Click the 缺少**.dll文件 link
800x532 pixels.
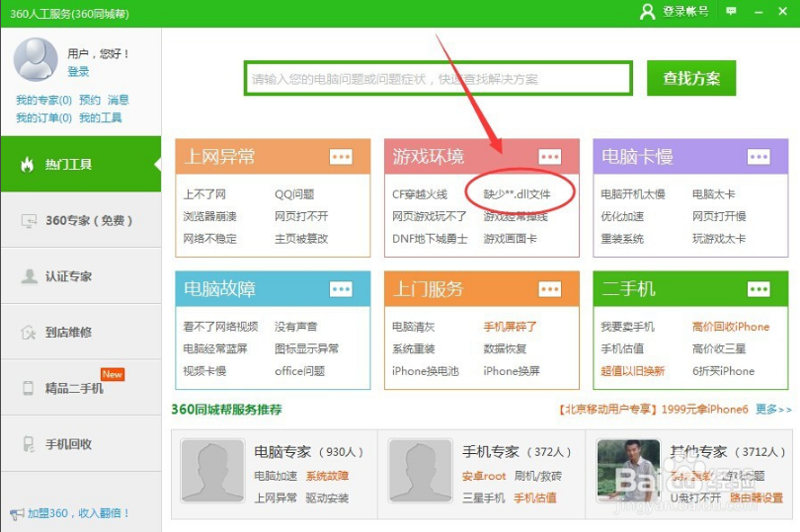tap(517, 194)
